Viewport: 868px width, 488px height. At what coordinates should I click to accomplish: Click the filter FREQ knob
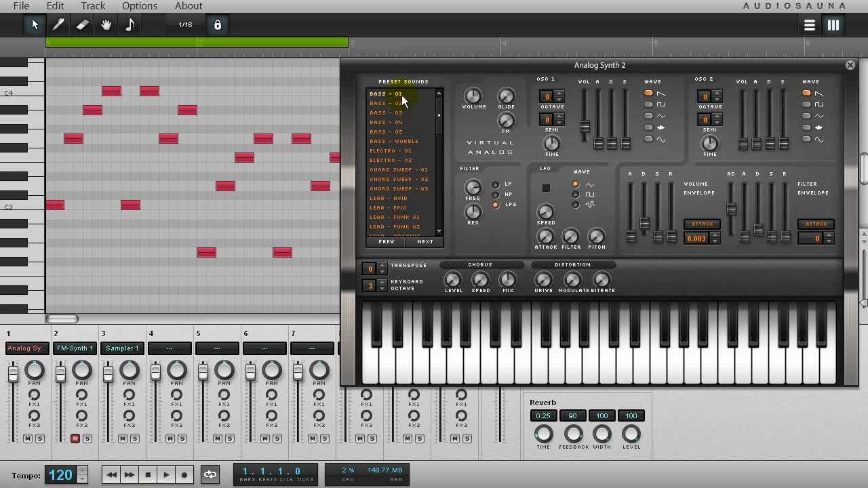pos(473,188)
